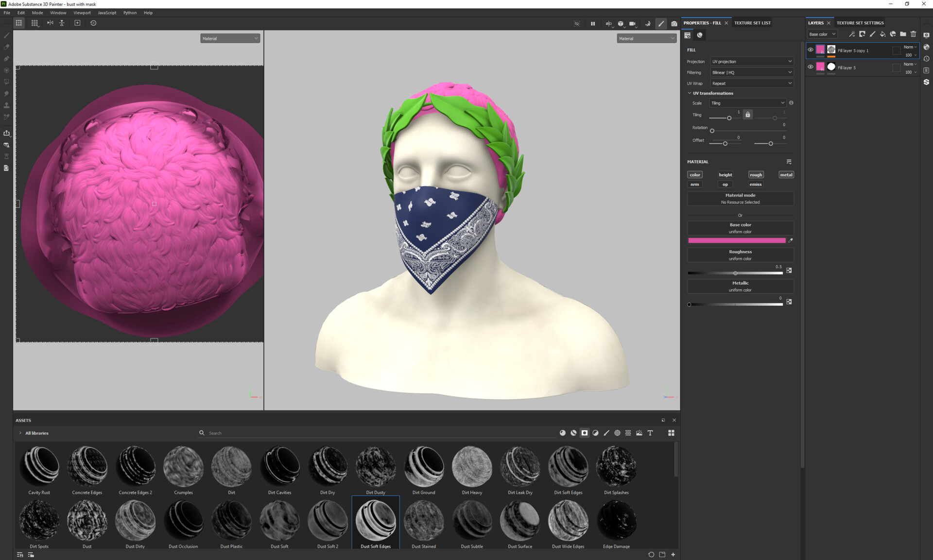
Task: Add a paint layer with brush icon
Action: 872,34
